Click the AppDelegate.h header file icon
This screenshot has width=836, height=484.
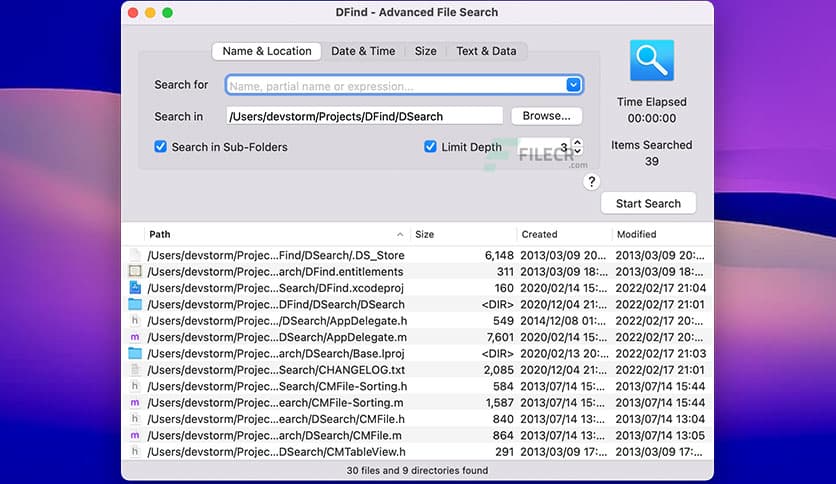click(135, 321)
